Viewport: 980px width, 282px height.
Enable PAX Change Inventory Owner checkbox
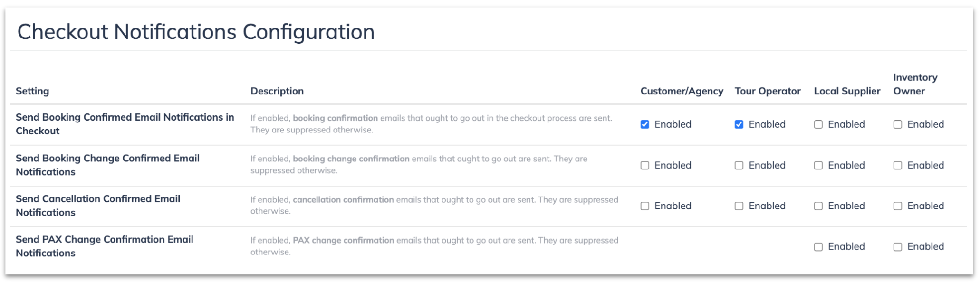[x=898, y=247]
